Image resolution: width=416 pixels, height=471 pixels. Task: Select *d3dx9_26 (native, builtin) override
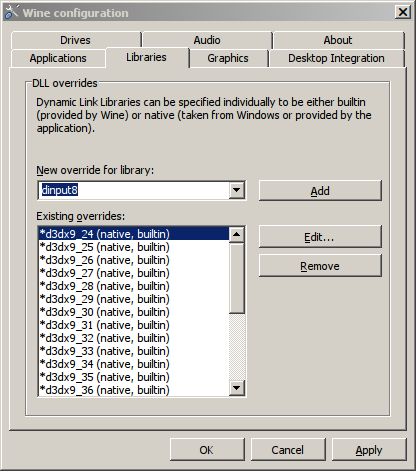pos(134,260)
